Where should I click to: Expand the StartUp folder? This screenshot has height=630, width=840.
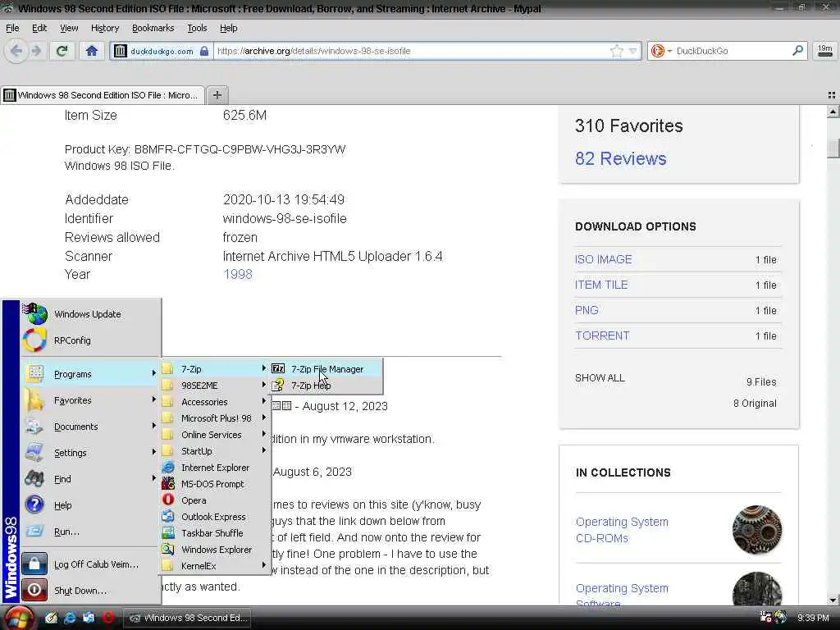[x=215, y=451]
